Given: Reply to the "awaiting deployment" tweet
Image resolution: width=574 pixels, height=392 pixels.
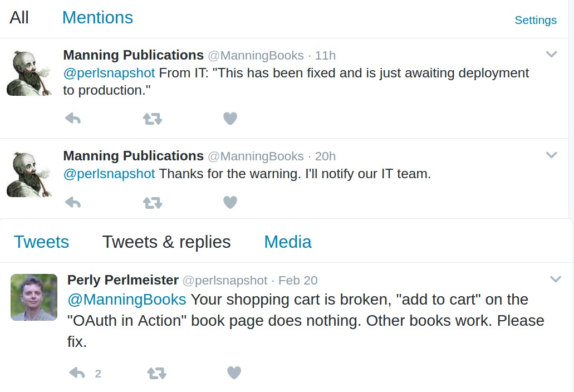Looking at the screenshot, I should coord(73,118).
